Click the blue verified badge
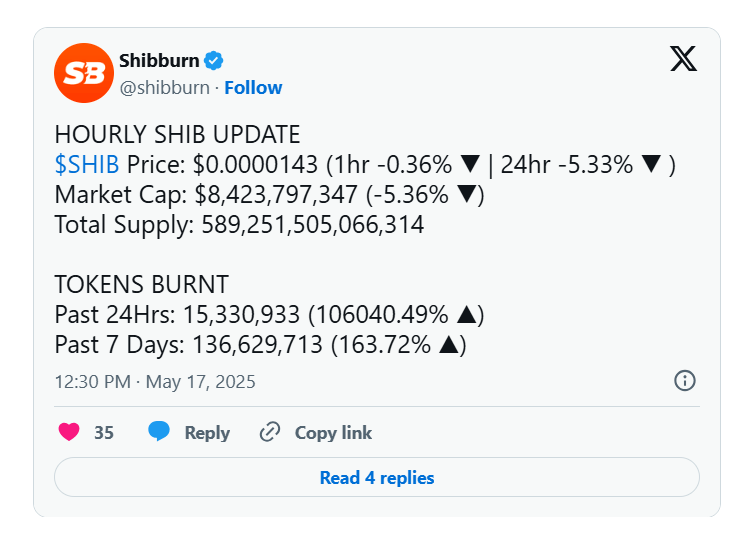 pos(214,61)
